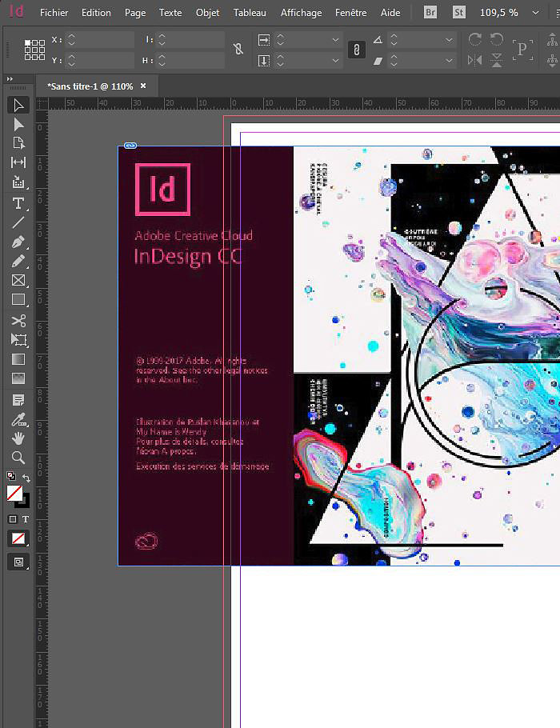Select the Hand tool
560x728 pixels.
coord(18,438)
